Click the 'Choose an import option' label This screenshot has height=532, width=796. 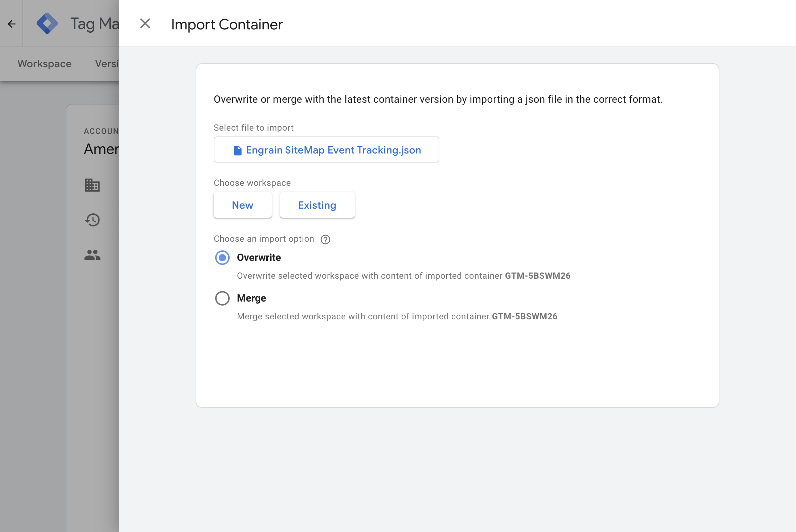click(264, 239)
